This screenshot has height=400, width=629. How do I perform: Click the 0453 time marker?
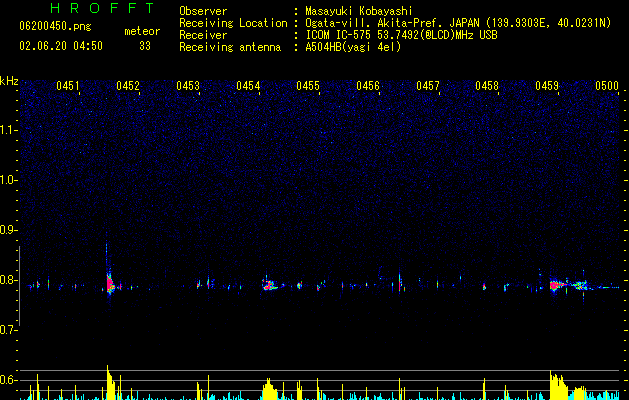point(188,86)
